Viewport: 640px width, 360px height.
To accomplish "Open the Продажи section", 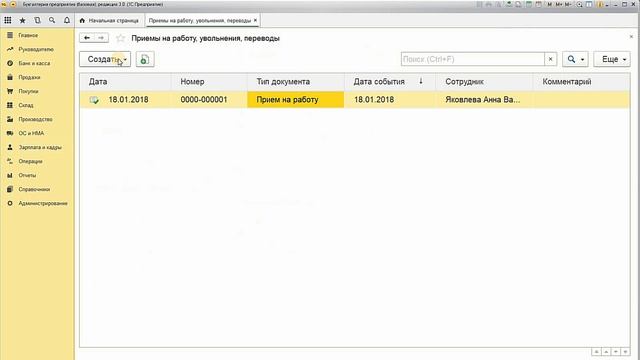I will click(x=29, y=77).
